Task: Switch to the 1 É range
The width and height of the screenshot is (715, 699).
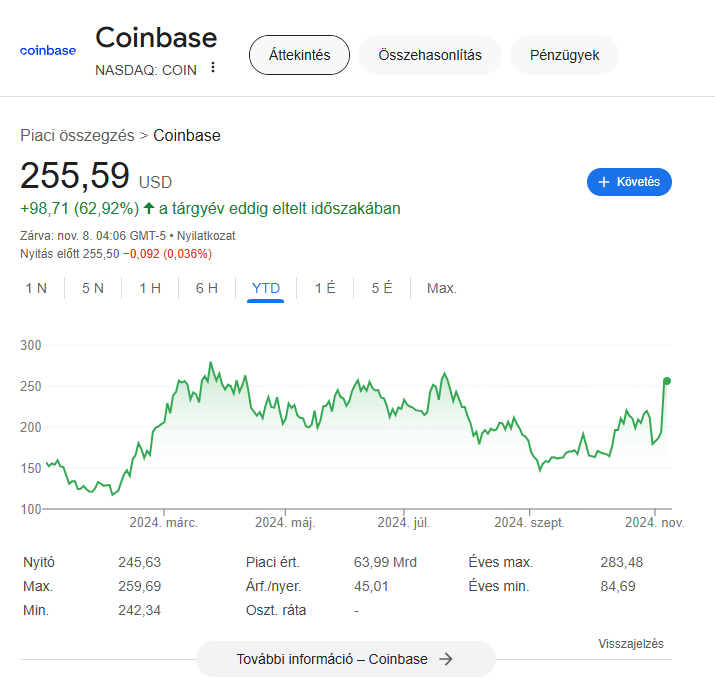Action: point(325,288)
